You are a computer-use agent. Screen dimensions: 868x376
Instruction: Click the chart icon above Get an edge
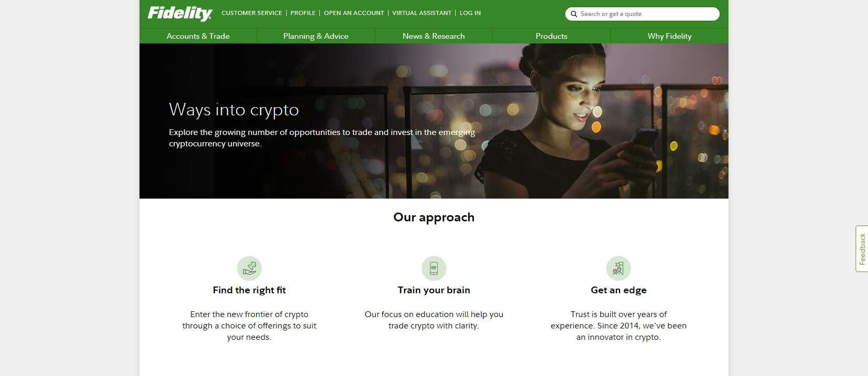click(618, 268)
